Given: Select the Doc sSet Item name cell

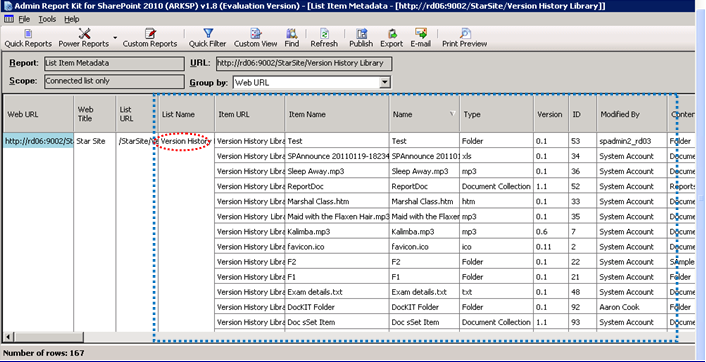Looking at the screenshot, I should pos(337,322).
